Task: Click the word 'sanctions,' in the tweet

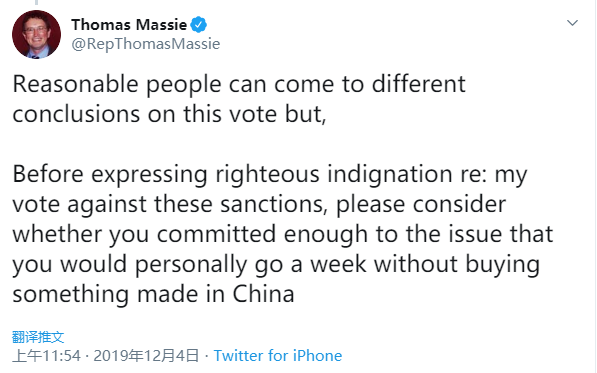Action: coord(274,205)
